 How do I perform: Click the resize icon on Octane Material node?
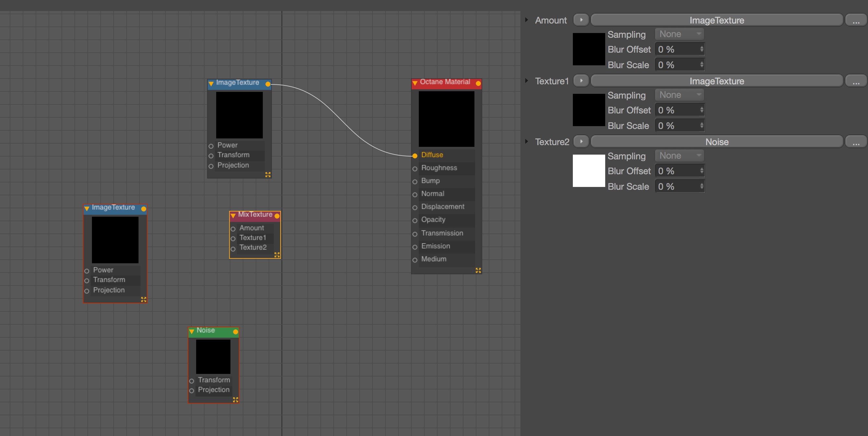(x=478, y=270)
